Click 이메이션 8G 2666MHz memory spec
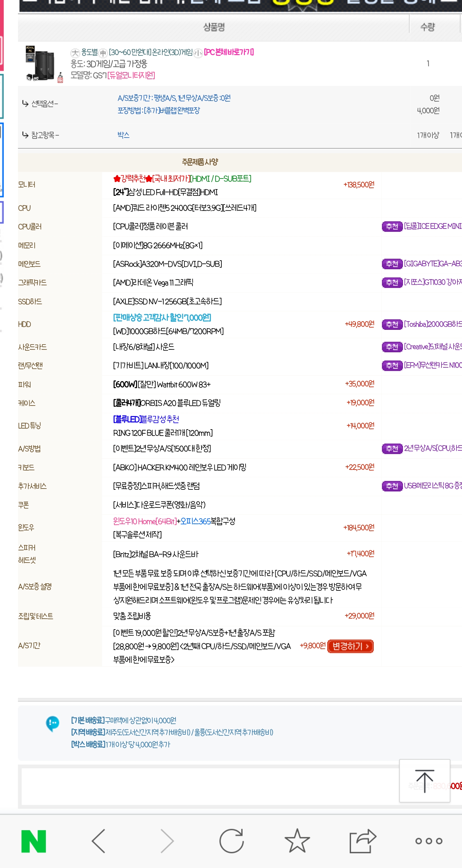 [x=158, y=245]
